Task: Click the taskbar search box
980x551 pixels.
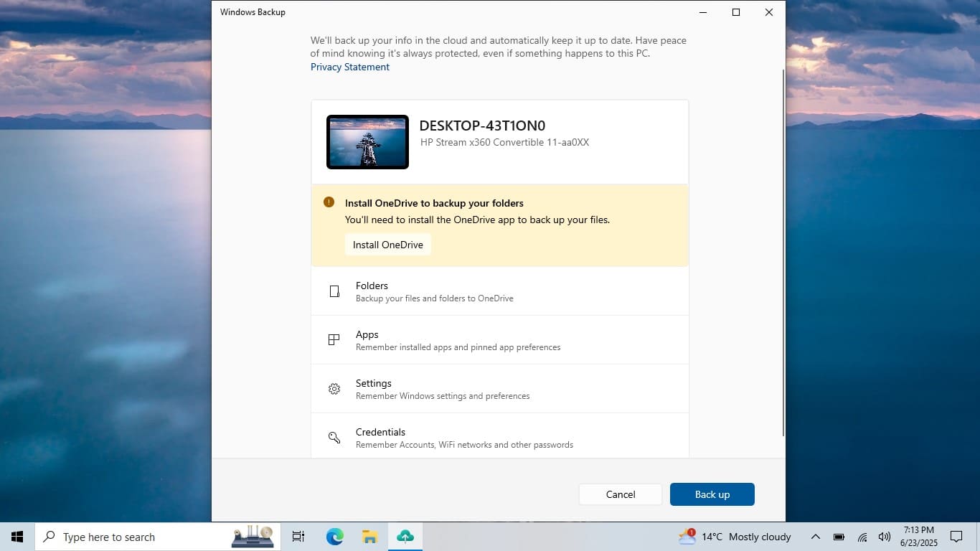Action: tap(136, 537)
